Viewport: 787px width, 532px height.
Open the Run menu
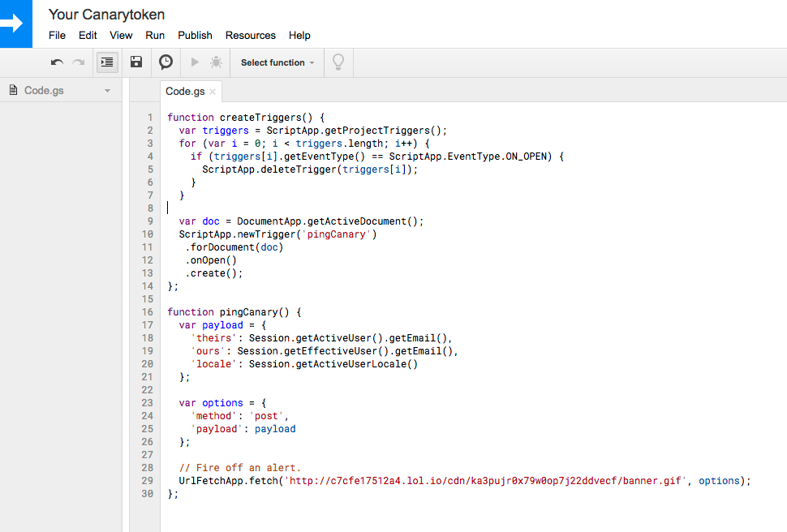155,35
